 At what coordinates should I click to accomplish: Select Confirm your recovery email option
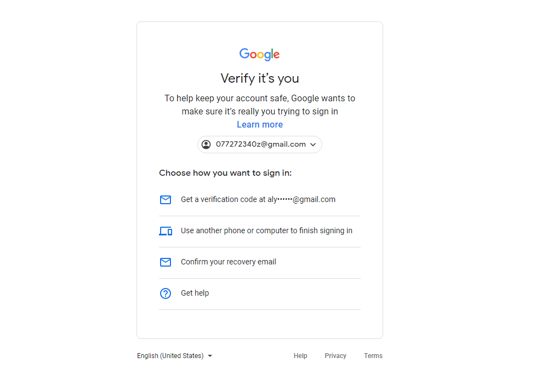229,262
